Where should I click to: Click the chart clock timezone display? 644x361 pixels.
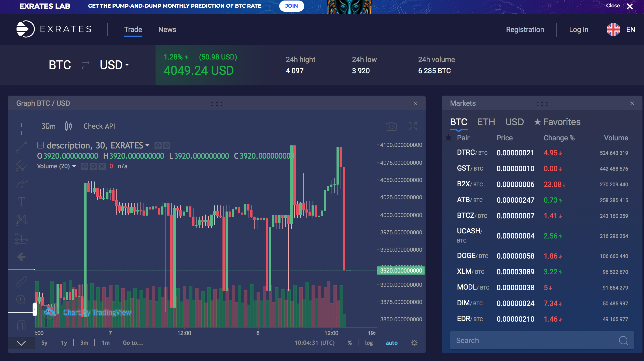(315, 343)
